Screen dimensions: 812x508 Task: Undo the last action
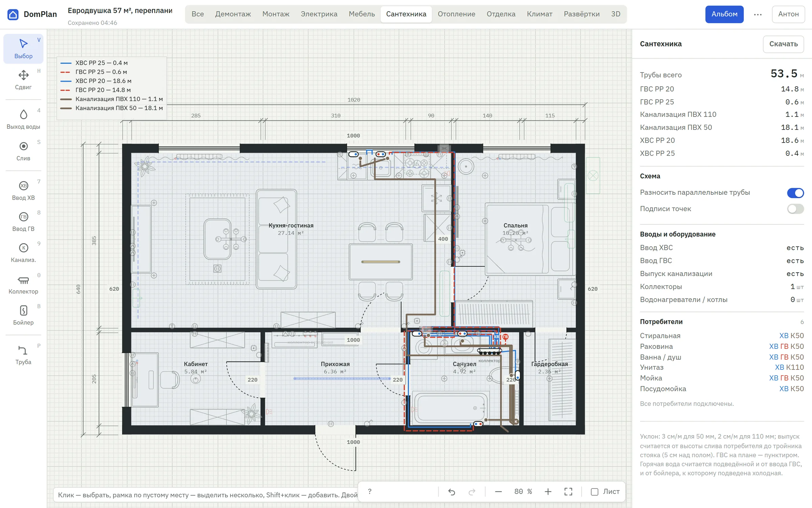[452, 491]
